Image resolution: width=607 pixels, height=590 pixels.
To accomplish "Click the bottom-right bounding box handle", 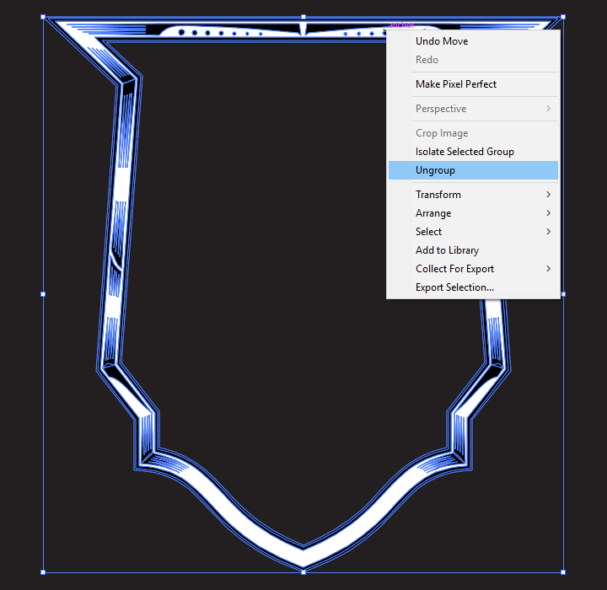I will coord(563,572).
